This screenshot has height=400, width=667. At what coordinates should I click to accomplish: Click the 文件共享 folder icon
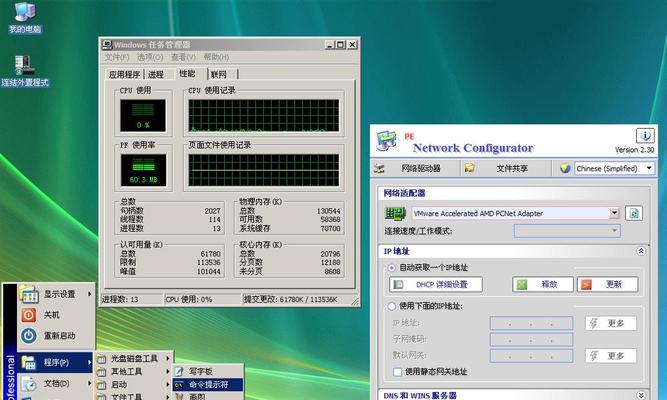coord(470,168)
